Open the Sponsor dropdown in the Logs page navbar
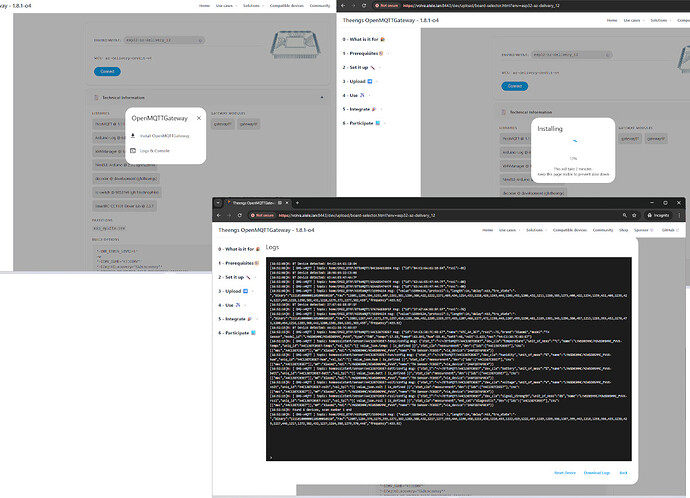Image resolution: width=690 pixels, height=498 pixels. [x=641, y=229]
